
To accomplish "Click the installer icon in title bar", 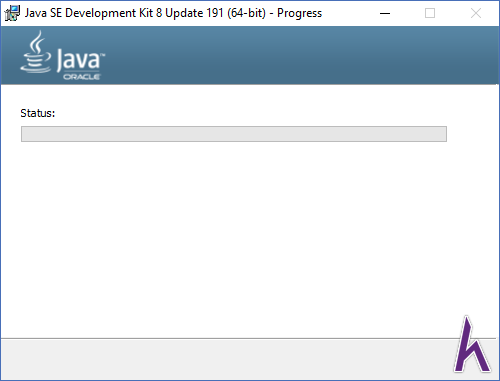I will coord(12,13).
